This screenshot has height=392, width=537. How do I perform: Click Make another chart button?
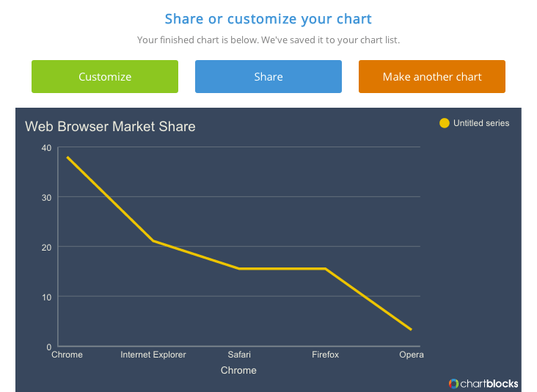(432, 77)
